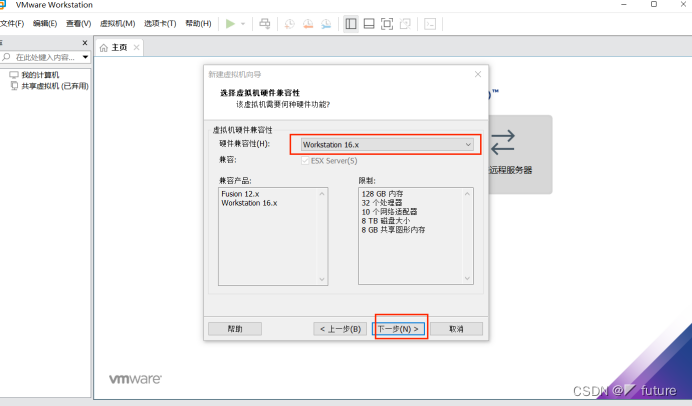Image resolution: width=692 pixels, height=406 pixels.
Task: Switch to the 主页 tab
Action: (x=119, y=48)
